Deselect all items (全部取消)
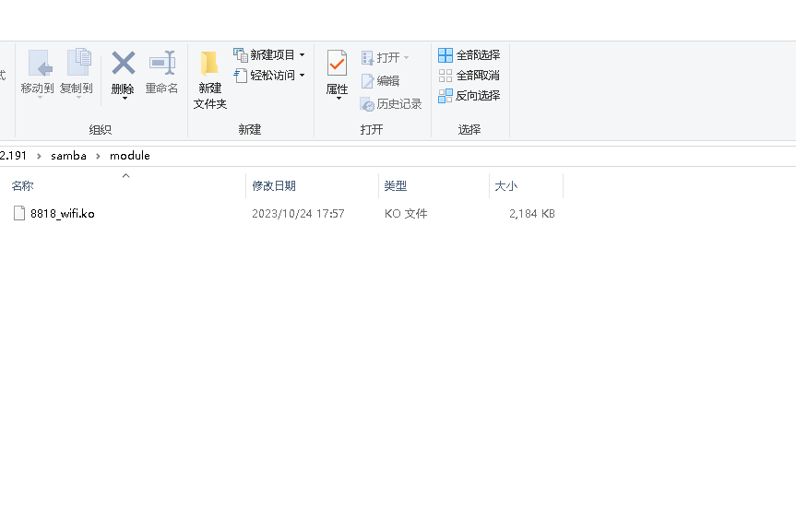Image resolution: width=796 pixels, height=532 pixels. click(469, 75)
